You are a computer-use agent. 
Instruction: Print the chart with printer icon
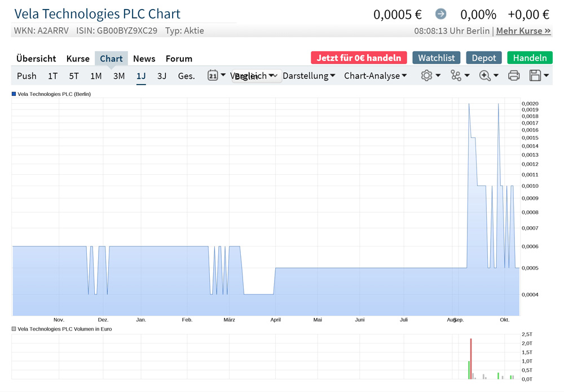[514, 76]
